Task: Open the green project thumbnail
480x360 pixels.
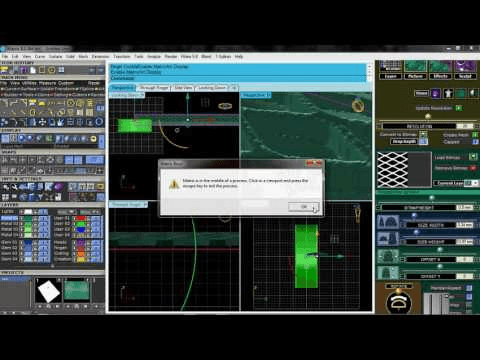Action: tap(77, 291)
